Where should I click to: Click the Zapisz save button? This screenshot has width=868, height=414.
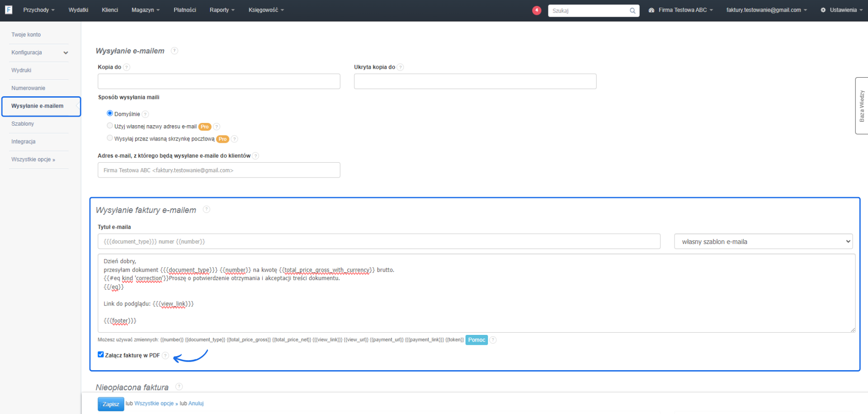coord(111,404)
